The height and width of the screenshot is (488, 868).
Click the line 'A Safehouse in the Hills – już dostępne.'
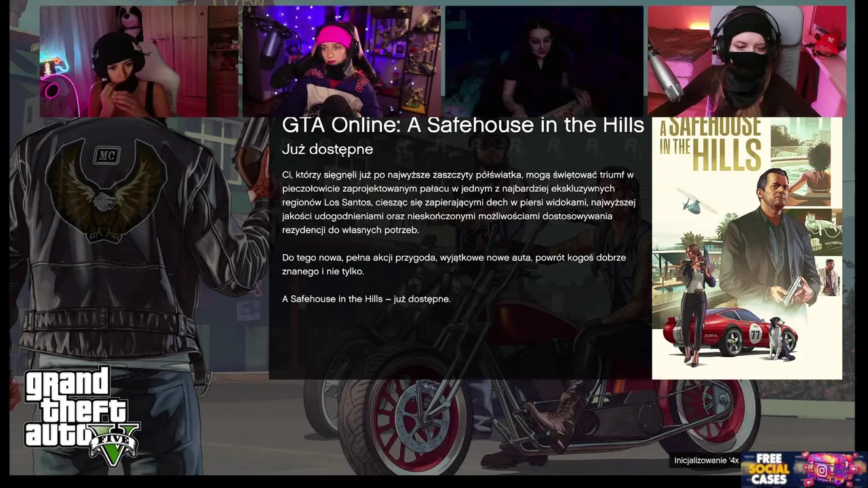point(366,299)
